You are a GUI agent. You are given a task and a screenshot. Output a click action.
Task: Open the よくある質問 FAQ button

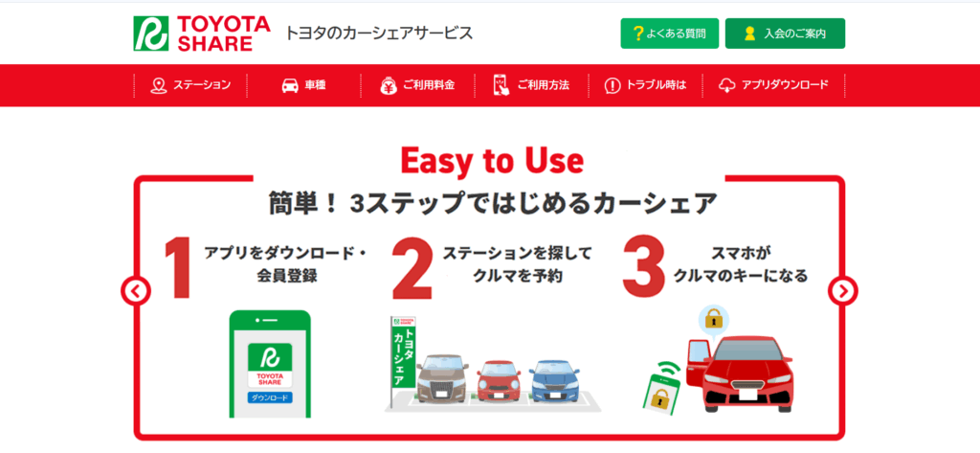tap(669, 34)
